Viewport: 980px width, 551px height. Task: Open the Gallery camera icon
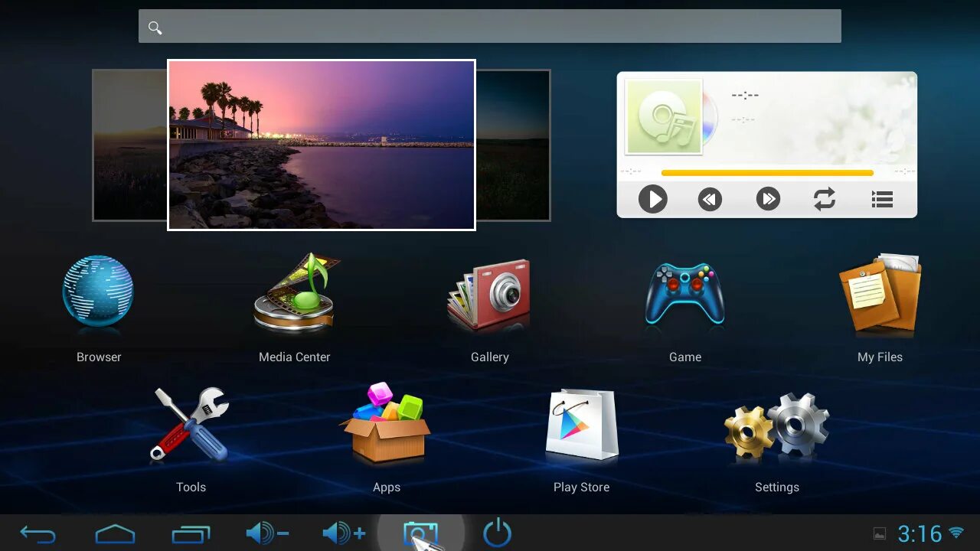click(489, 295)
